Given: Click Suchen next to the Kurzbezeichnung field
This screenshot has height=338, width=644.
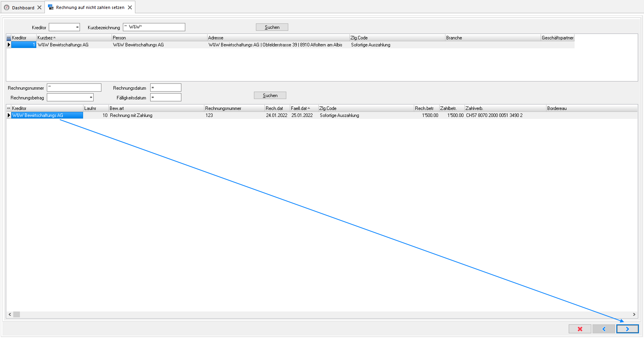Looking at the screenshot, I should pyautogui.click(x=272, y=27).
